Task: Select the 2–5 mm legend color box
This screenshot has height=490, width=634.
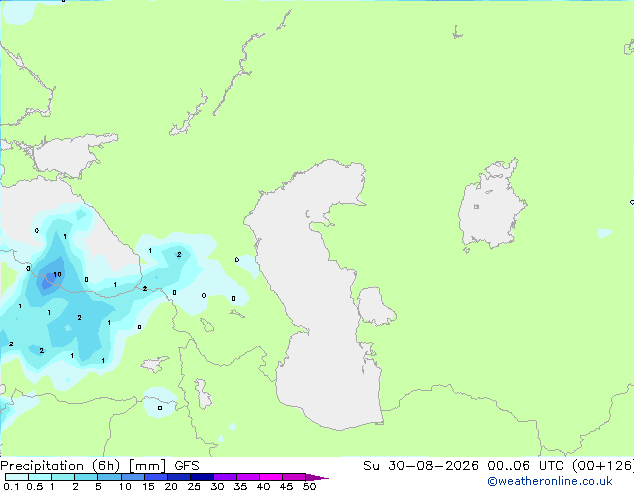Action: (86, 477)
